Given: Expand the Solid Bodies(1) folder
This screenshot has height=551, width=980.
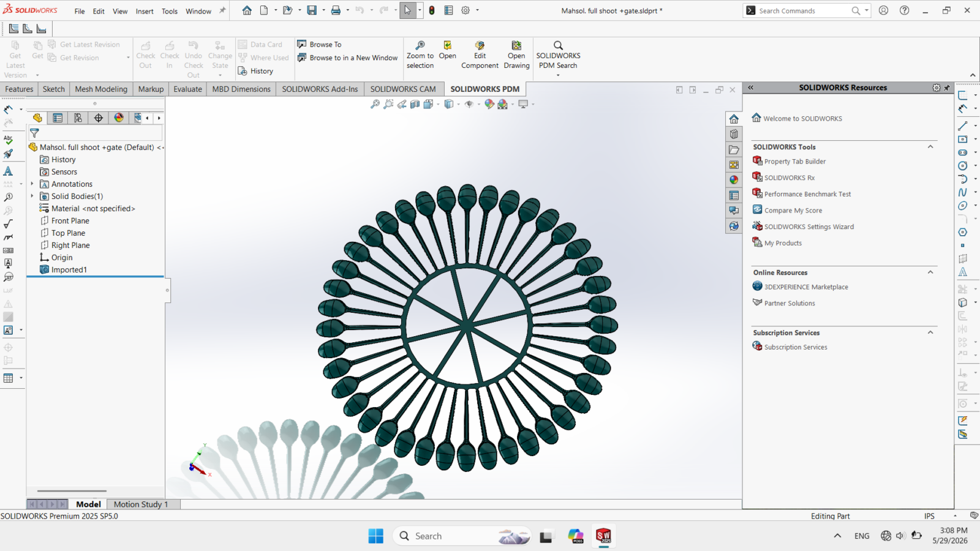Looking at the screenshot, I should tap(32, 196).
